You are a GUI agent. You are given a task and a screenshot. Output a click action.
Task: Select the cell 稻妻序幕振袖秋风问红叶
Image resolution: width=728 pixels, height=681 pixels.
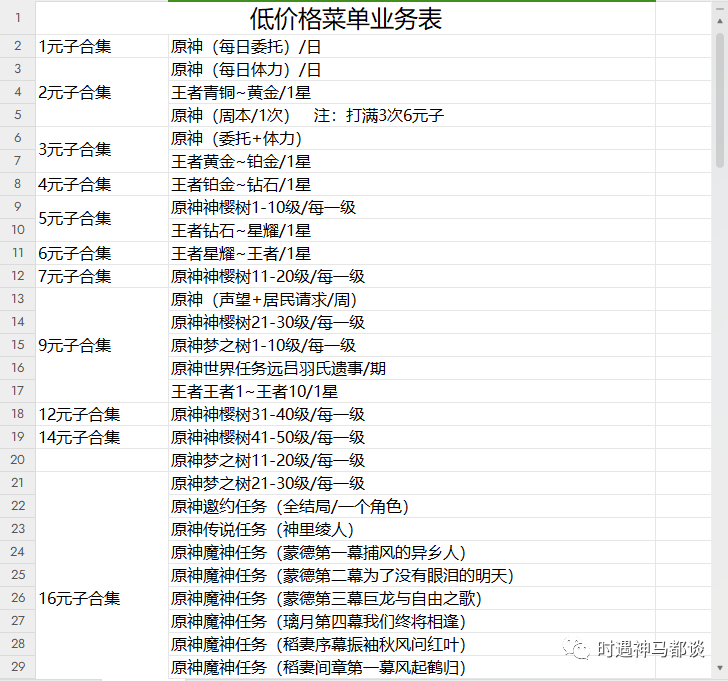(x=411, y=643)
